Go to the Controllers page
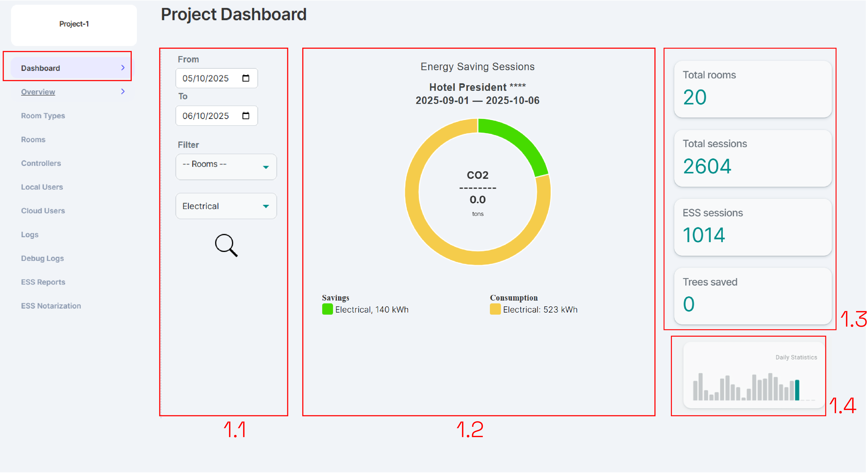This screenshot has height=473, width=868. click(x=41, y=163)
